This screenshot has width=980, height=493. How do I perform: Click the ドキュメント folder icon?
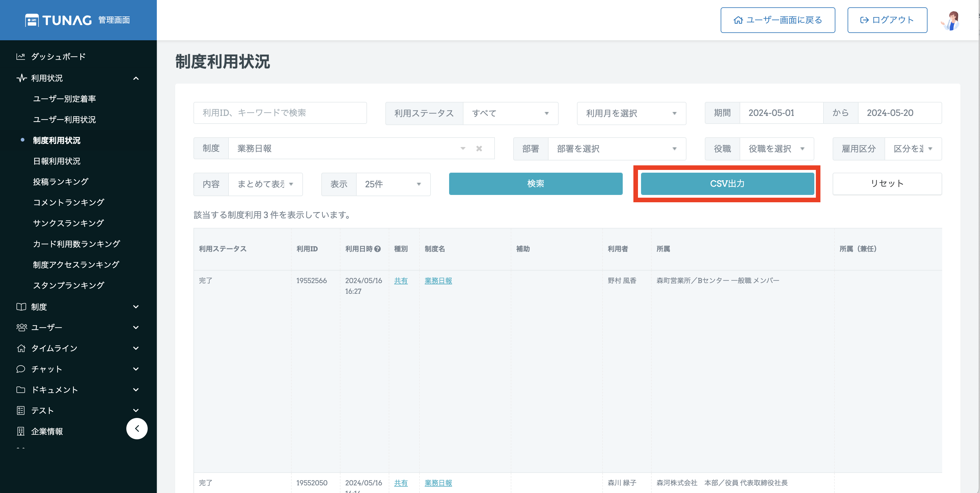click(x=21, y=390)
